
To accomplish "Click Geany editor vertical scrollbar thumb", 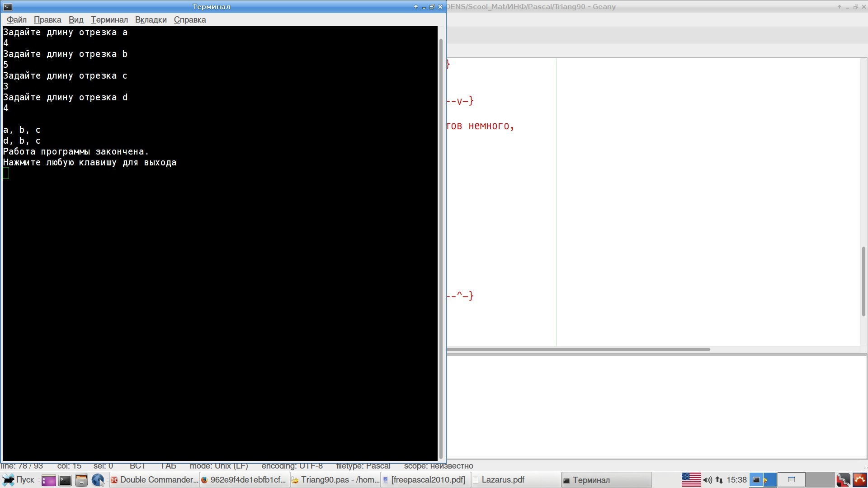I will 863,281.
